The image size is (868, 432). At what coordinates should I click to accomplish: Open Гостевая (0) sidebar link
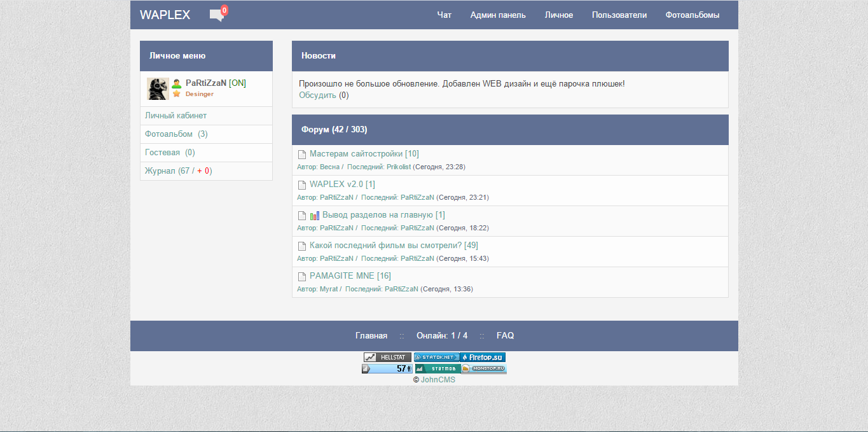170,153
